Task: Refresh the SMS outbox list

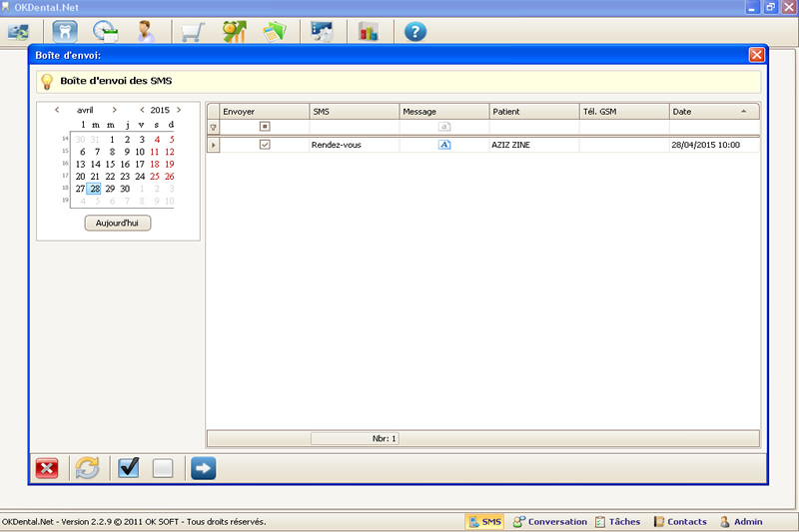Action: (87, 468)
